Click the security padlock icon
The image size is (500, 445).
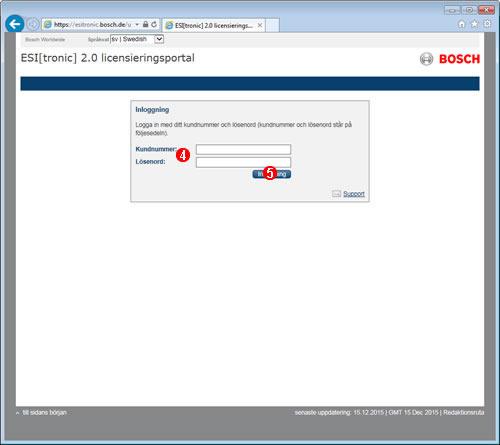tap(146, 24)
